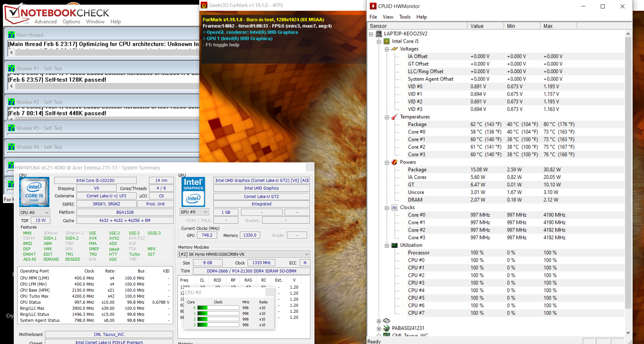Click the Intel Core i5-10210U name field
The height and width of the screenshot is (344, 644).
point(95,180)
